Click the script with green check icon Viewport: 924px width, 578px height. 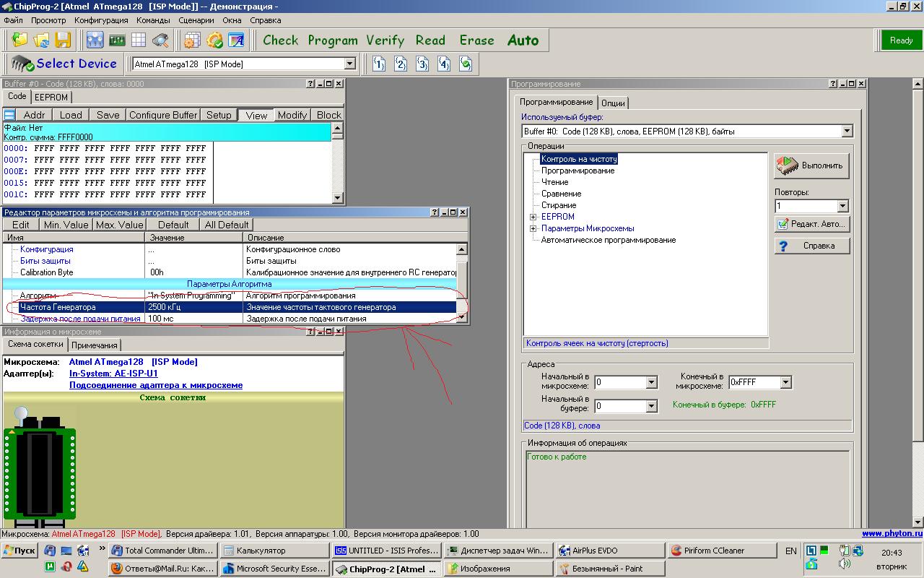[466, 64]
